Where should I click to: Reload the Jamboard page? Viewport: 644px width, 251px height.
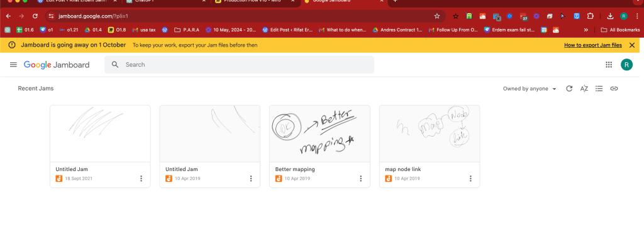pyautogui.click(x=35, y=16)
